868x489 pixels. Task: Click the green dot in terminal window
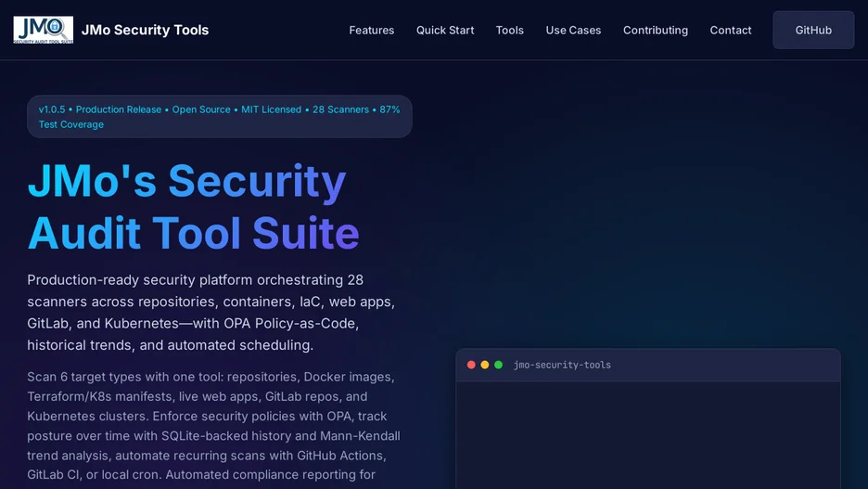coord(498,365)
